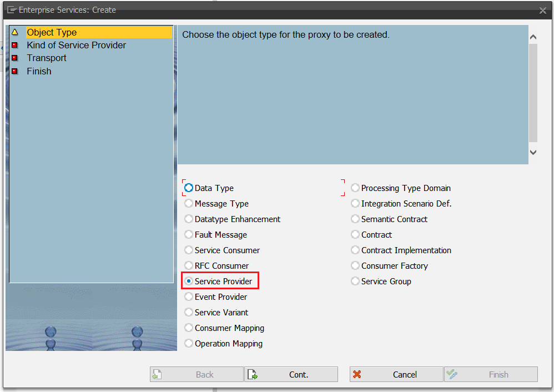Select the Object Type step in roadmap
554x392 pixels.
tap(52, 33)
